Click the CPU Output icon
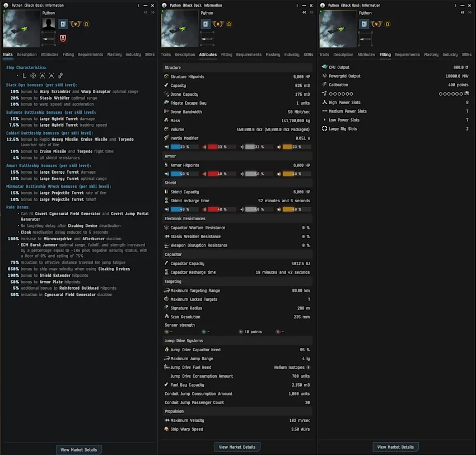476x455 pixels. 324,67
